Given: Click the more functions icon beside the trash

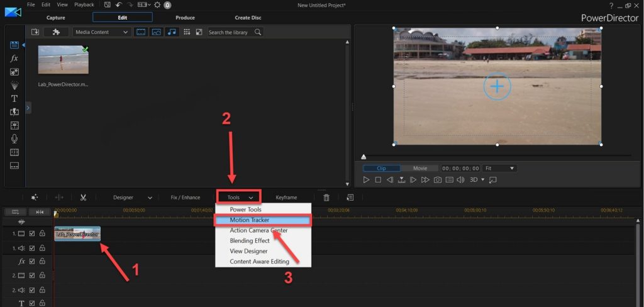Looking at the screenshot, I should pyautogui.click(x=350, y=198).
